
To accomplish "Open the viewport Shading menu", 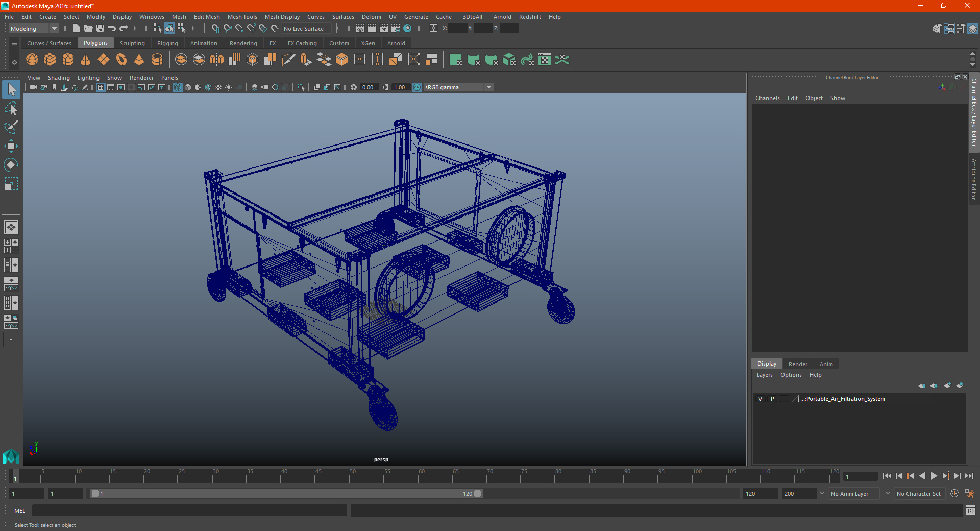I will (x=59, y=78).
